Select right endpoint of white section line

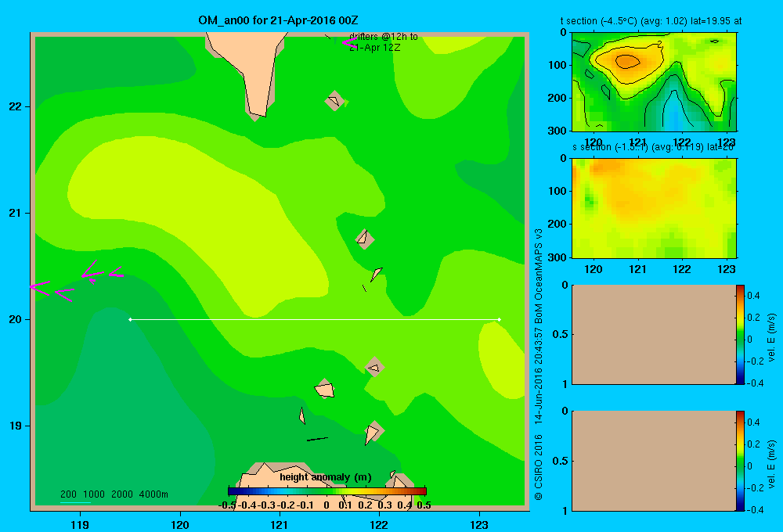click(500, 319)
